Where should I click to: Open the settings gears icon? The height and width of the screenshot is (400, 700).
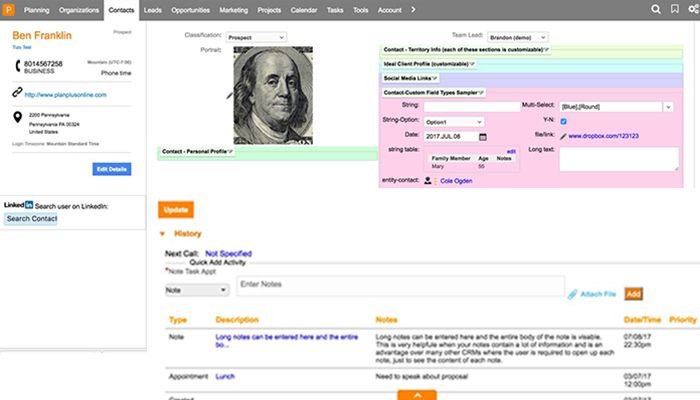(x=693, y=9)
